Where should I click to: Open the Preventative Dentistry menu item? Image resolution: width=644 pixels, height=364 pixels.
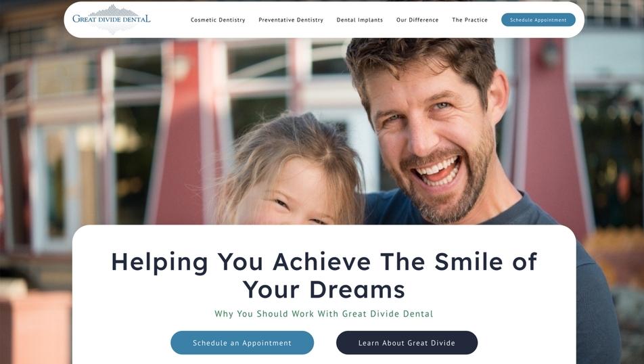point(291,20)
